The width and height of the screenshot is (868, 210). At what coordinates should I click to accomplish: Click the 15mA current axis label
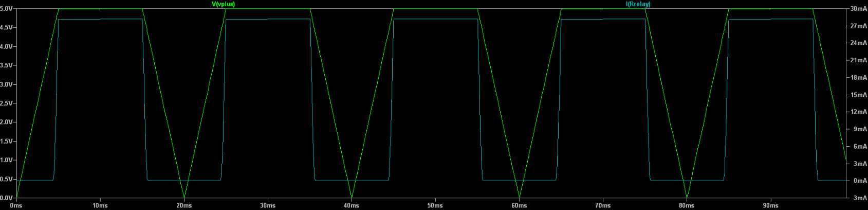[x=859, y=95]
